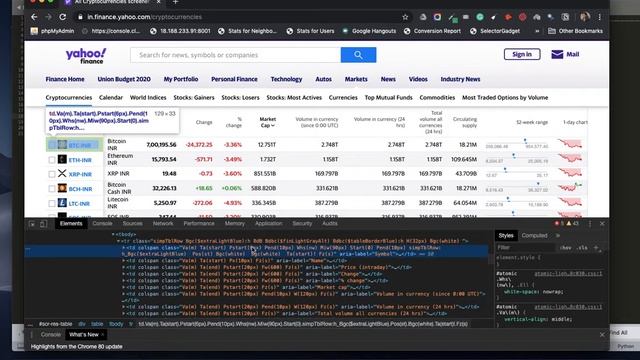Open the Union Budget 2020 link
Image resolution: width=640 pixels, height=360 pixels.
[x=124, y=79]
